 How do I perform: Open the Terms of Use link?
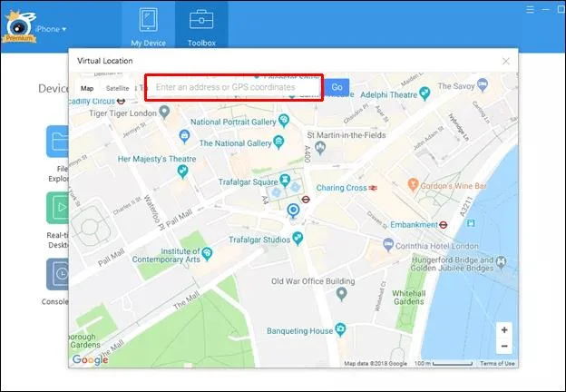[x=497, y=363]
